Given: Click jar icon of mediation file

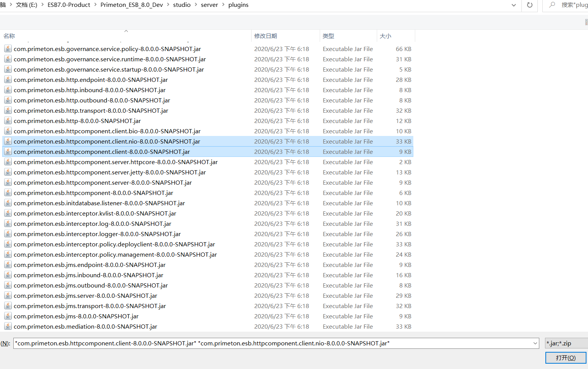Looking at the screenshot, I should (x=8, y=326).
